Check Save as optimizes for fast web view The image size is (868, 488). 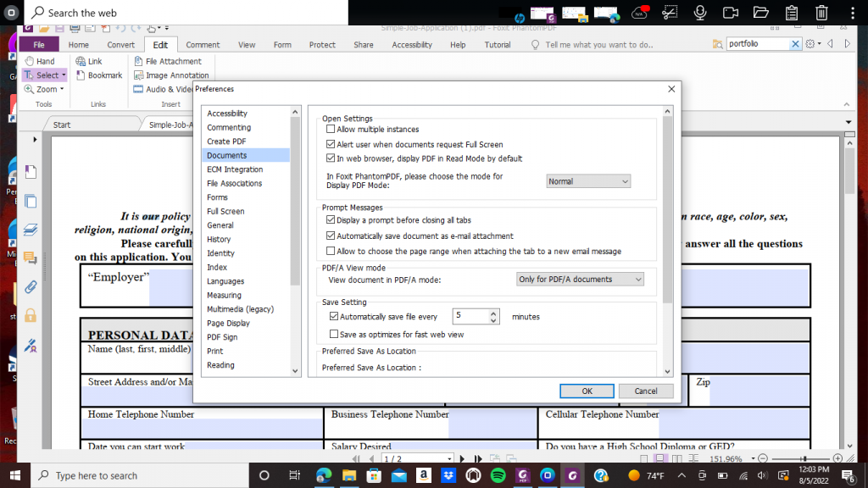[x=334, y=334]
